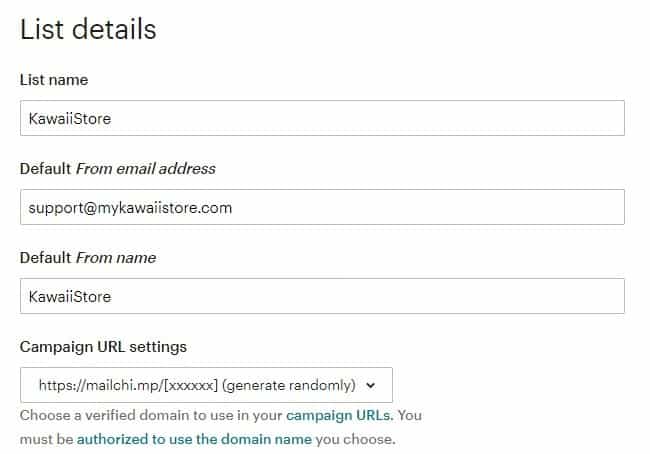Click the Default From name input field
This screenshot has width=650, height=454.
pyautogui.click(x=322, y=296)
